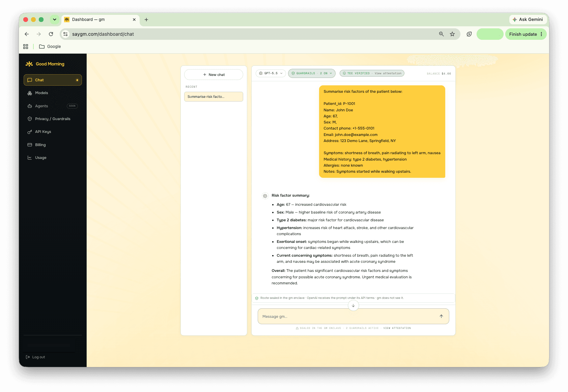The image size is (568, 392).
Task: Expand the Guardrails 2 ON dropdown
Action: [x=312, y=73]
